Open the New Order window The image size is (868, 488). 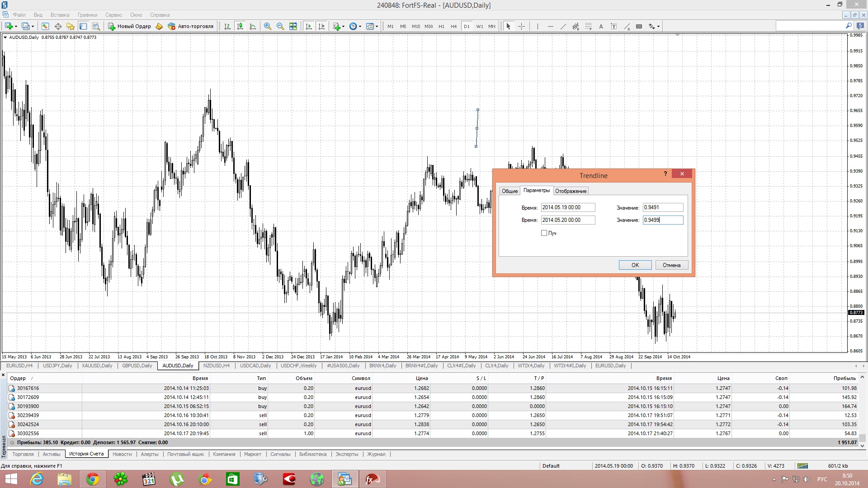(130, 26)
